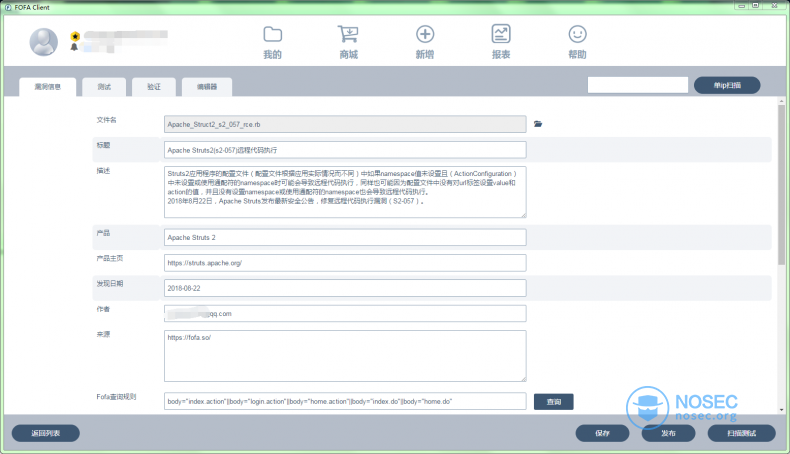Viewport: 790px width, 454px height.
Task: Open the 商城 shopping cart icon
Action: tap(348, 34)
